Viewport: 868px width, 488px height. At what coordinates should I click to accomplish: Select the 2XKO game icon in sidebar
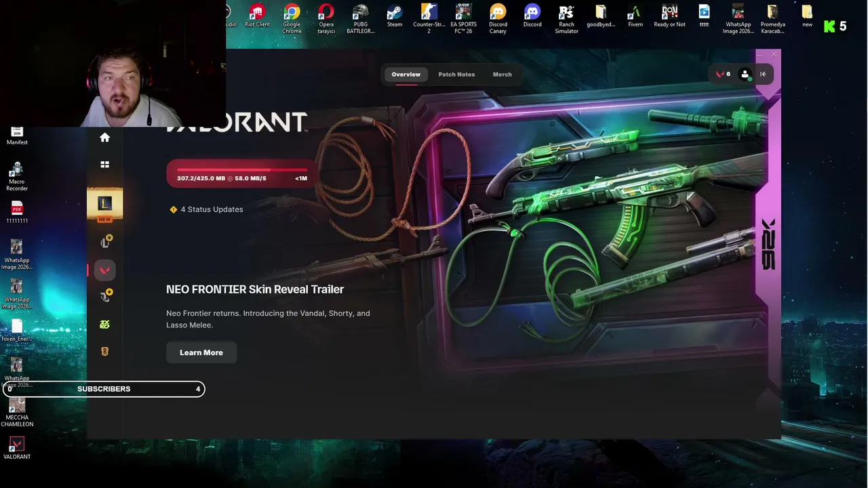point(104,325)
